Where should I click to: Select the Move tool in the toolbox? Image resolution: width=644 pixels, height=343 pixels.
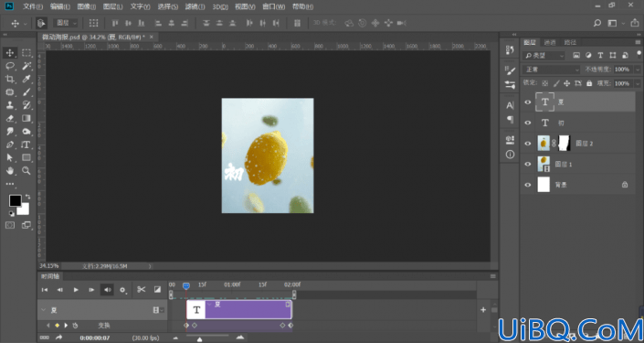(x=10, y=53)
